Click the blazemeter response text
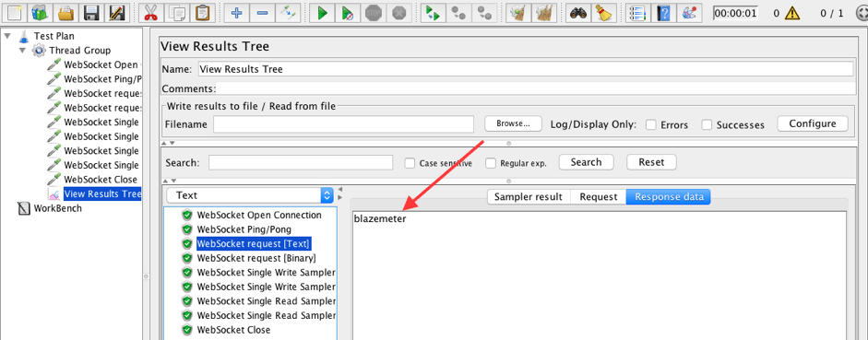868x340 pixels. tap(380, 219)
